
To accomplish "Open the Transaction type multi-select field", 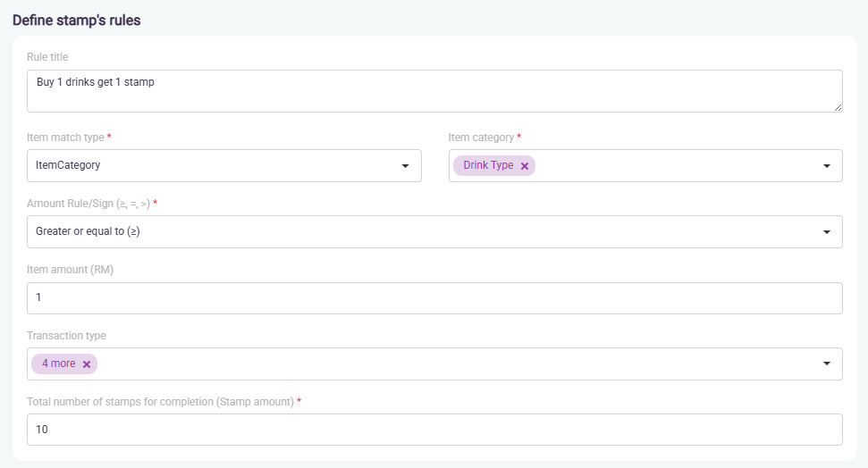I will 447,364.
